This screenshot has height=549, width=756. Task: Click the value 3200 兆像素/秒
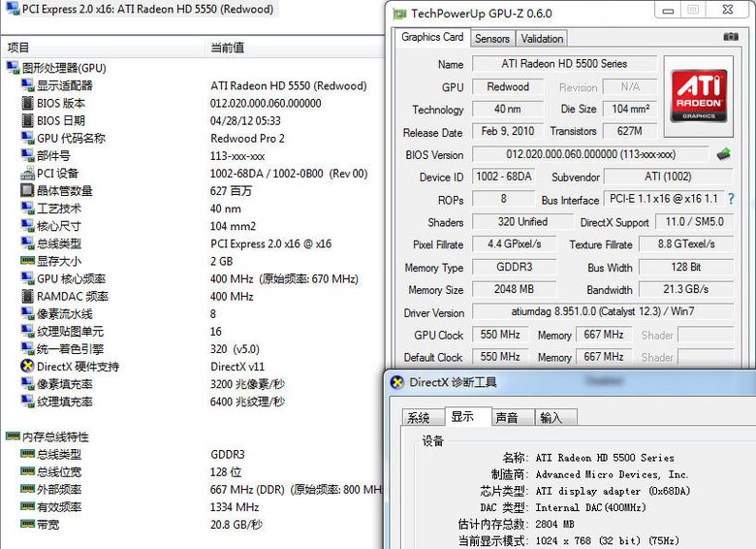[247, 384]
